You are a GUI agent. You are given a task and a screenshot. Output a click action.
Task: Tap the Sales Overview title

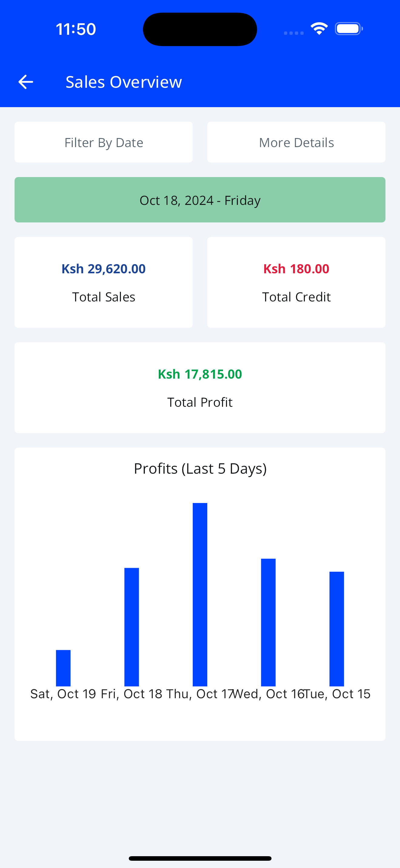point(124,82)
